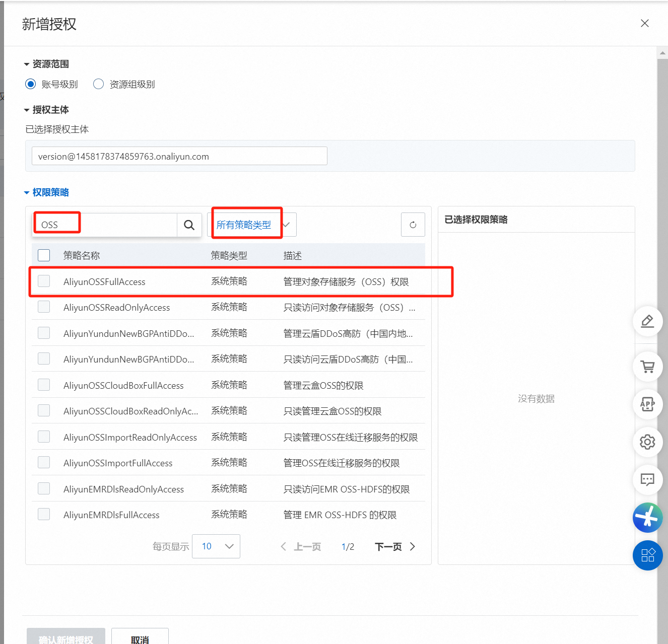The image size is (668, 644).
Task: Click page indicator 1/2
Action: click(x=348, y=547)
